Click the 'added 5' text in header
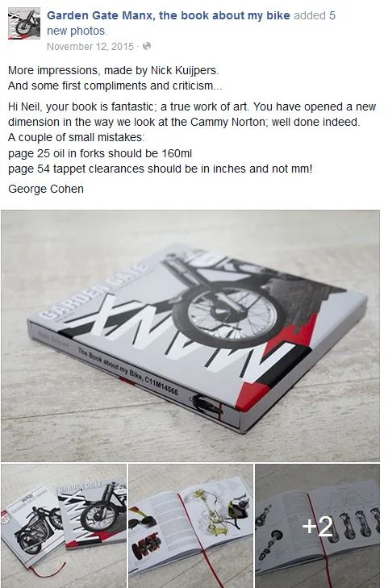The height and width of the screenshot is (588, 388). coord(314,15)
